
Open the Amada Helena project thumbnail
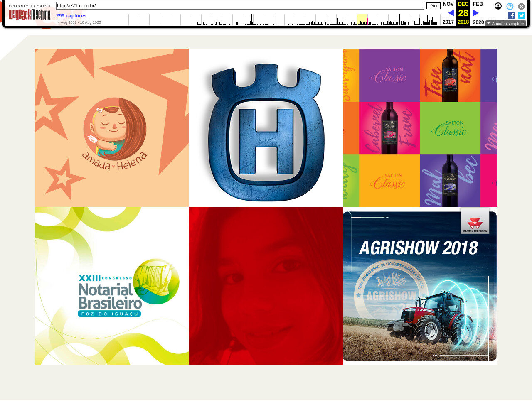[112, 128]
